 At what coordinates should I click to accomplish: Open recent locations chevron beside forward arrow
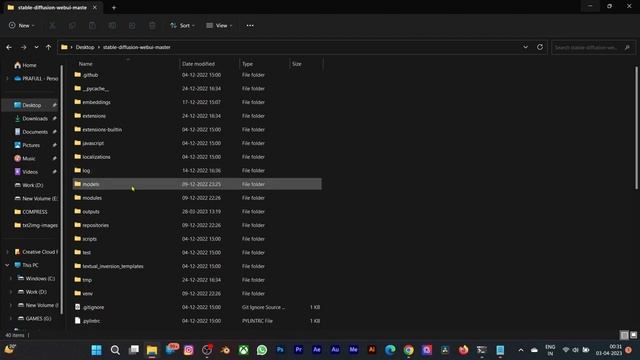pyautogui.click(x=36, y=47)
